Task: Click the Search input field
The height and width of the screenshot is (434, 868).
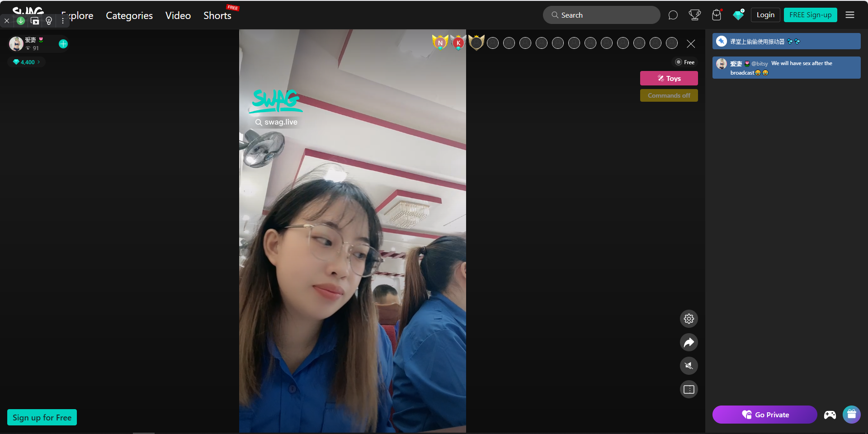Action: tap(601, 15)
